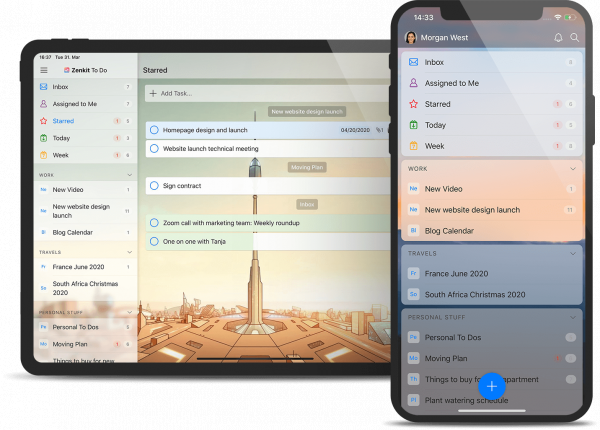This screenshot has height=430, width=600.
Task: Open the tablet hamburger menu
Action: (44, 70)
